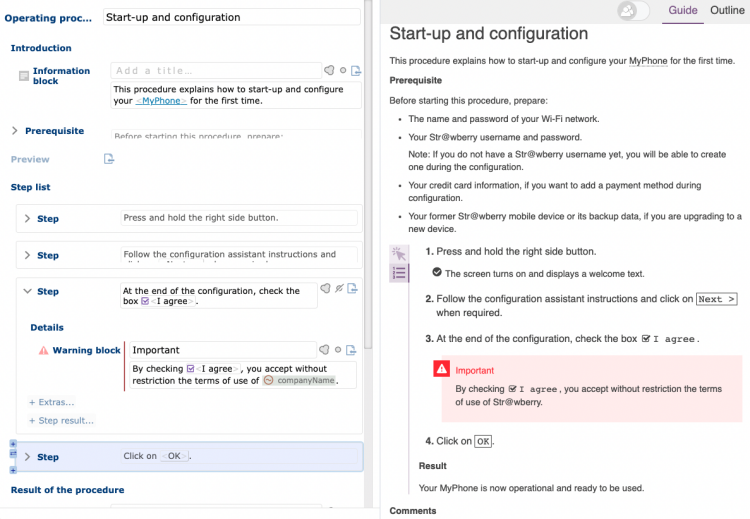Click the I agree checkbox in guide Important note

point(512,389)
